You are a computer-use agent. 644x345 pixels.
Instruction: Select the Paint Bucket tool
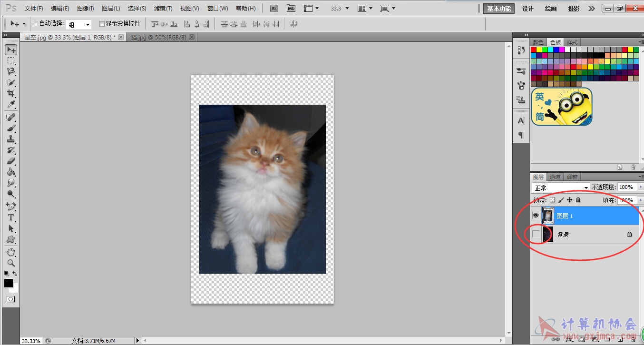coord(11,172)
